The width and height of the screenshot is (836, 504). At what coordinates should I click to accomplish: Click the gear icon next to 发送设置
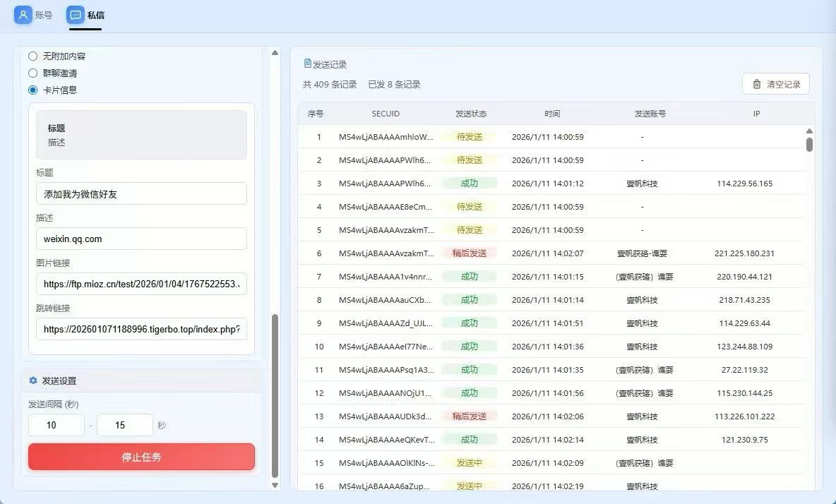[33, 380]
